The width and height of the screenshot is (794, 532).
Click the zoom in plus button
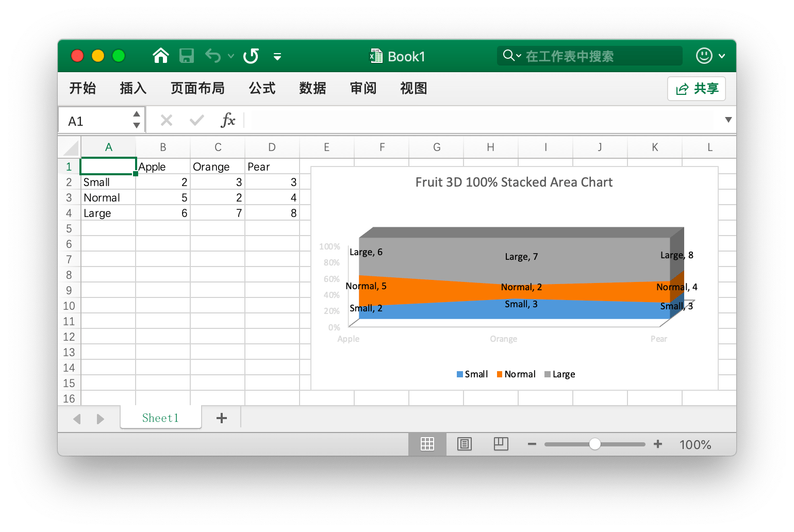(658, 444)
